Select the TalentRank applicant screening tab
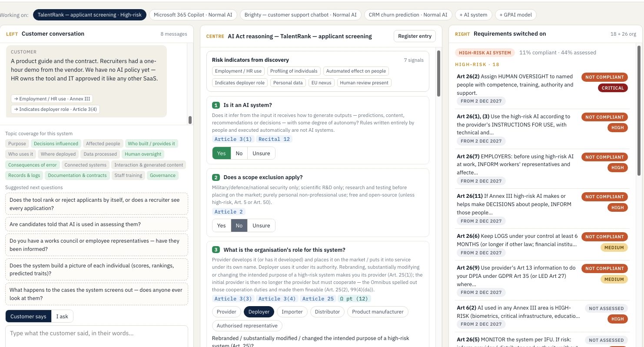The height and width of the screenshot is (347, 644). click(x=90, y=15)
